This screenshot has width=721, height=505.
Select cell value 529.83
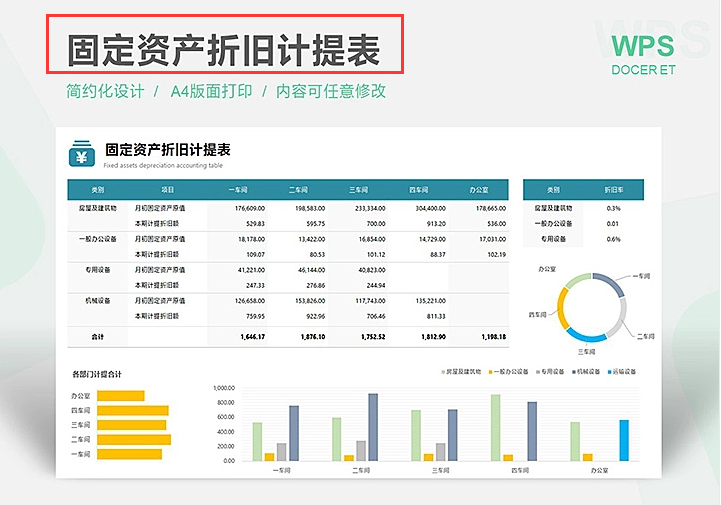click(256, 224)
